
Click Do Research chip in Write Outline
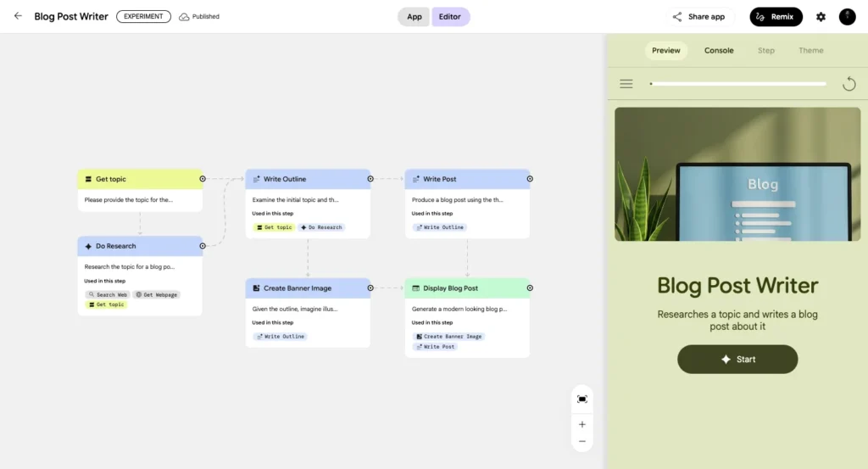tap(321, 227)
